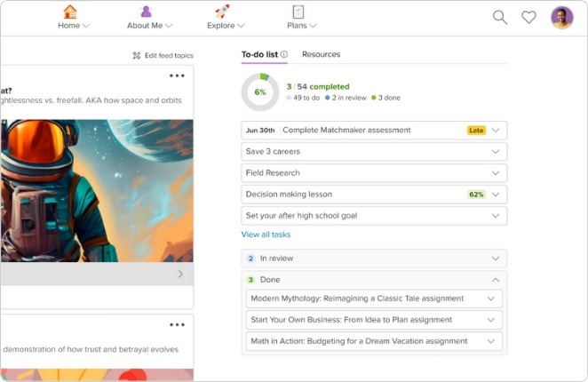Viewport: 588px width, 382px height.
Task: Click the 6% progress donut chart
Action: (x=260, y=92)
